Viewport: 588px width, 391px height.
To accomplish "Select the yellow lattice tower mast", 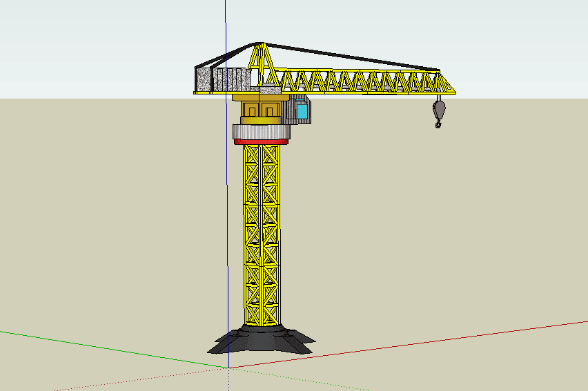I will [x=262, y=235].
